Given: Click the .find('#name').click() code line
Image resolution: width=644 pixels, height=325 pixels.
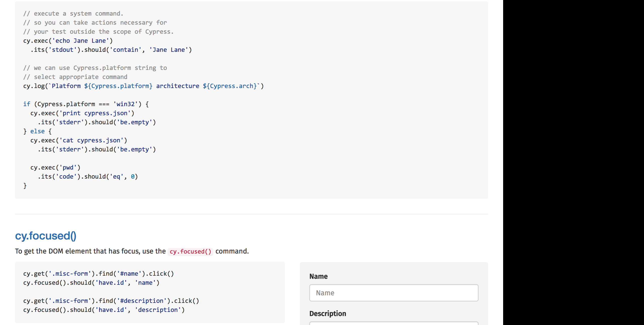Looking at the screenshot, I should tap(99, 274).
